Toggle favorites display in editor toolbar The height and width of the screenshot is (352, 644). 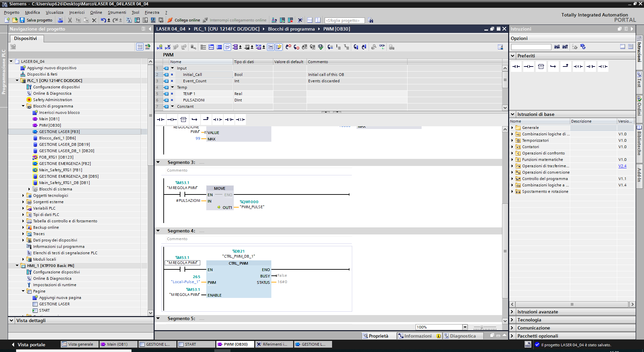click(279, 47)
